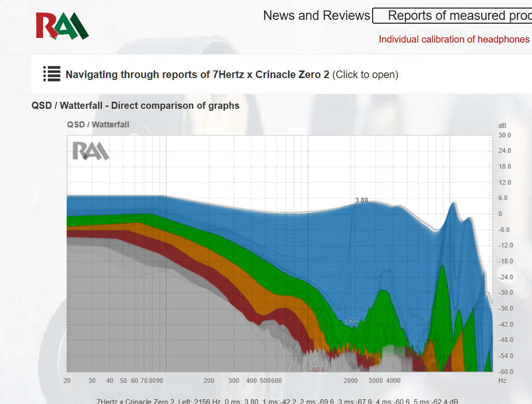Click the -42.2 marker label on graph

pyautogui.click(x=351, y=321)
